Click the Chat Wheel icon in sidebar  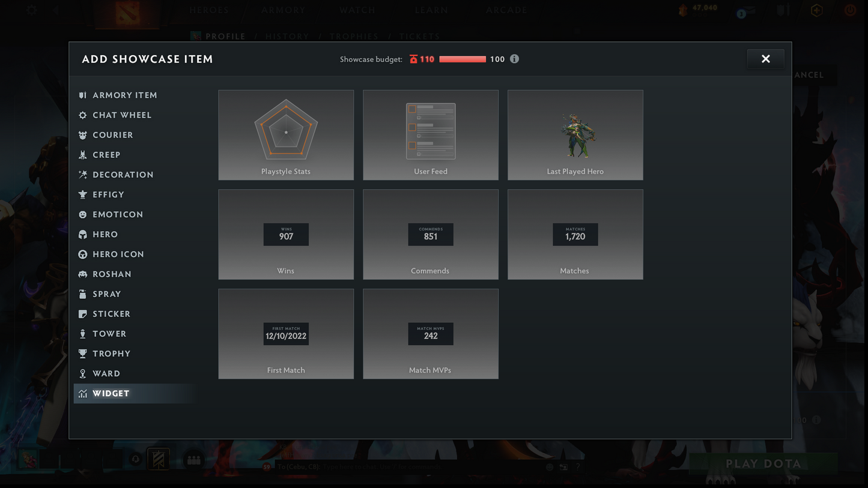tap(83, 115)
